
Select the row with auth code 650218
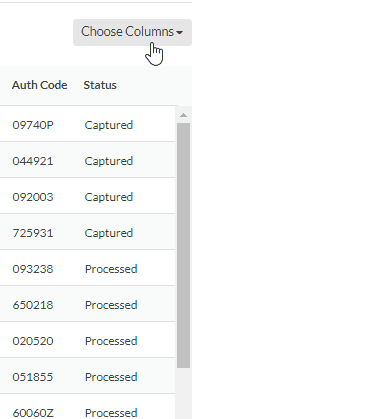87,304
